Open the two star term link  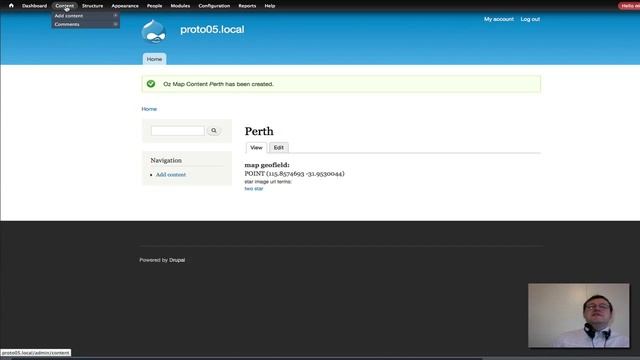[254, 189]
